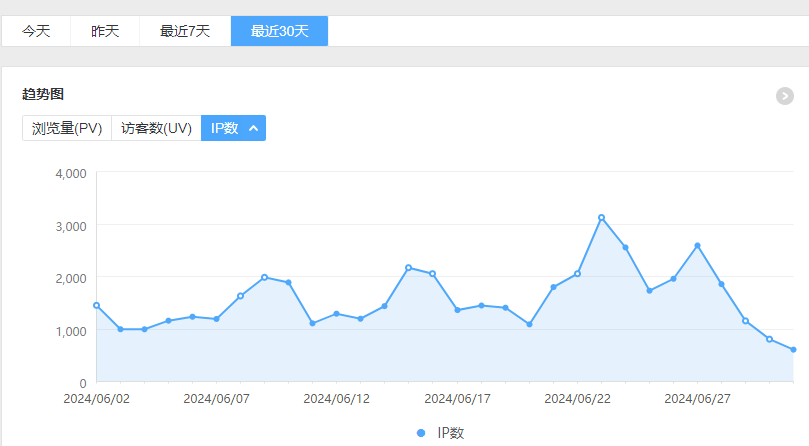Image resolution: width=809 pixels, height=446 pixels.
Task: Click the highest peak data point above 3,000
Action: click(601, 218)
